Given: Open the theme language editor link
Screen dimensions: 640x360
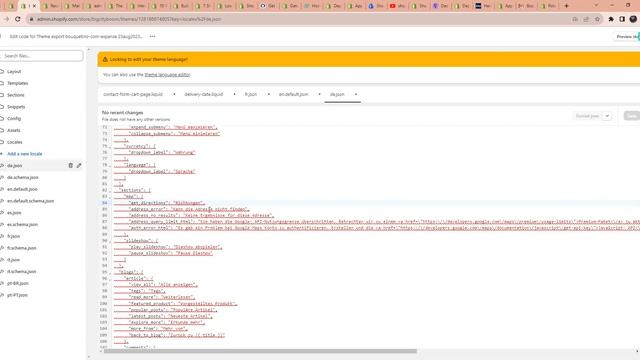Looking at the screenshot, I should (x=167, y=75).
